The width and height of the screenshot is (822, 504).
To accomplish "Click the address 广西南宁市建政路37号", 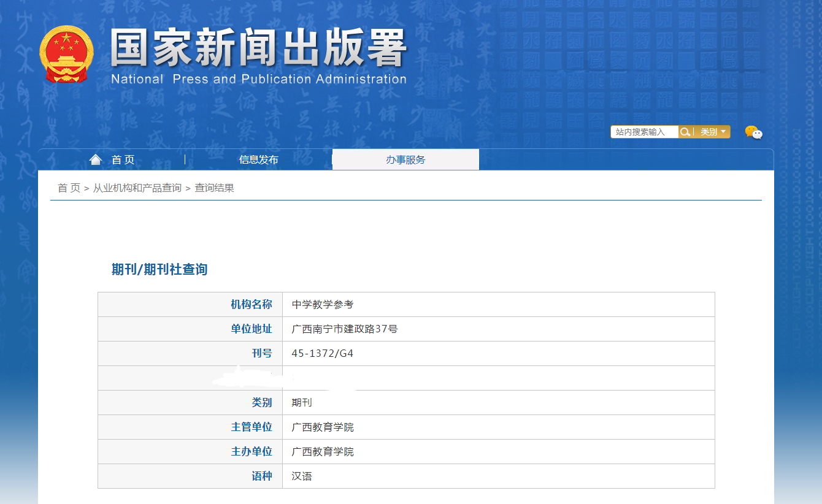I will 344,329.
